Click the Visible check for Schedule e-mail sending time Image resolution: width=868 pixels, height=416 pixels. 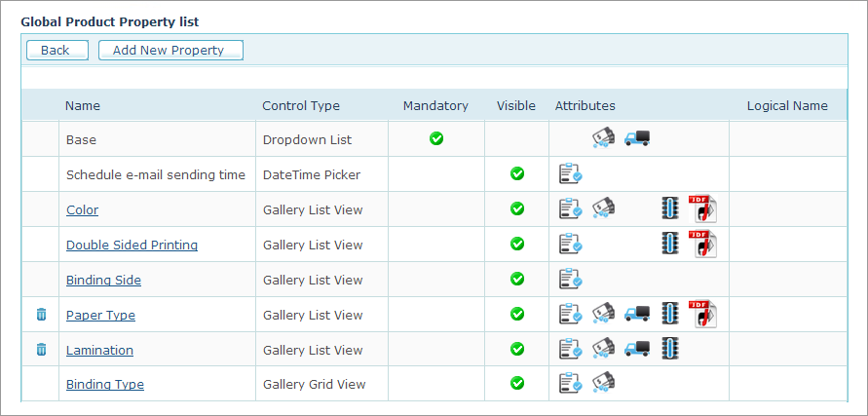pos(517,173)
